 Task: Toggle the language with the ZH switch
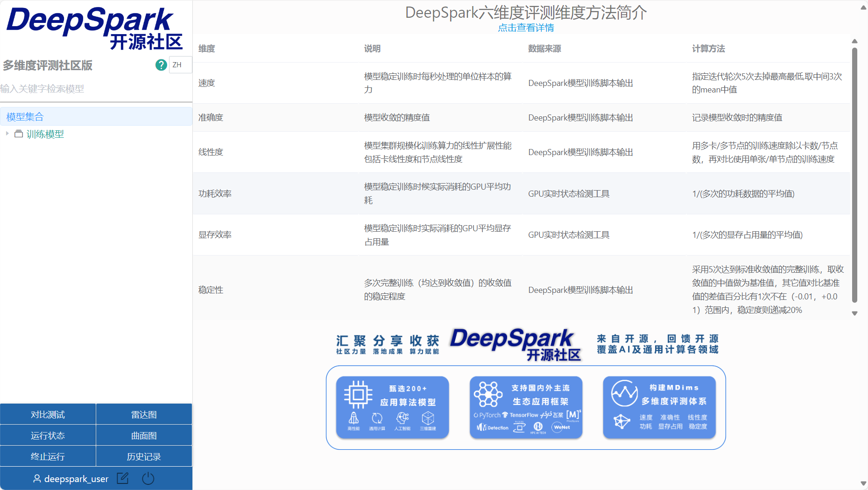pyautogui.click(x=180, y=65)
